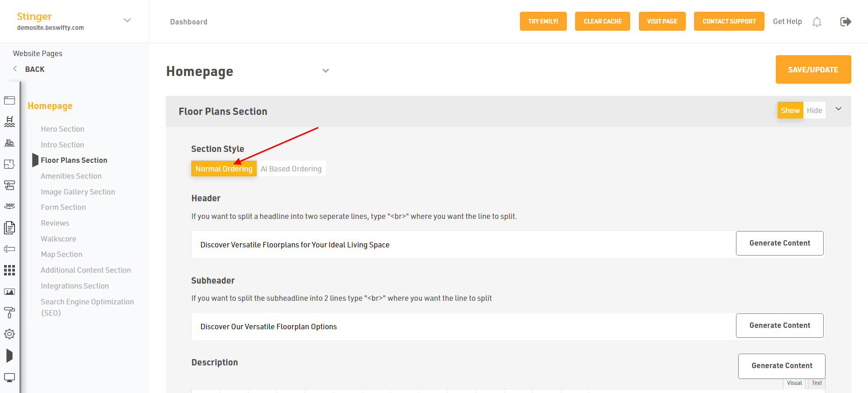The width and height of the screenshot is (868, 393).
Task: Expand the Stinger site dropdown chevron
Action: click(x=127, y=20)
